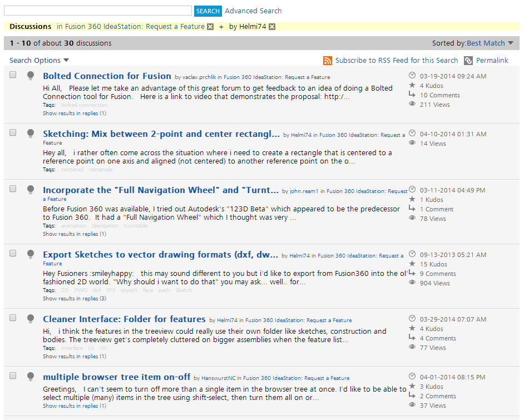Click the search text input field
The height and width of the screenshot is (420, 524).
97,11
